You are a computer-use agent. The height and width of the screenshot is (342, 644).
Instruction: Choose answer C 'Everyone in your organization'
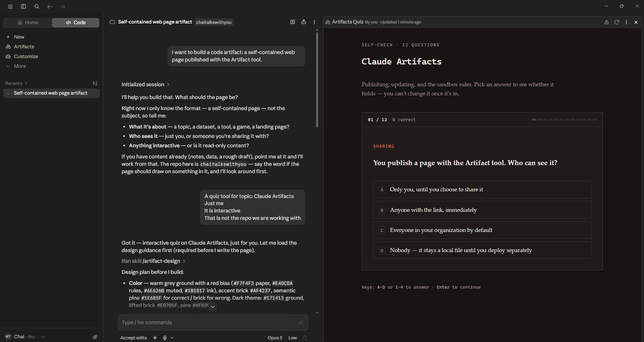(x=482, y=230)
